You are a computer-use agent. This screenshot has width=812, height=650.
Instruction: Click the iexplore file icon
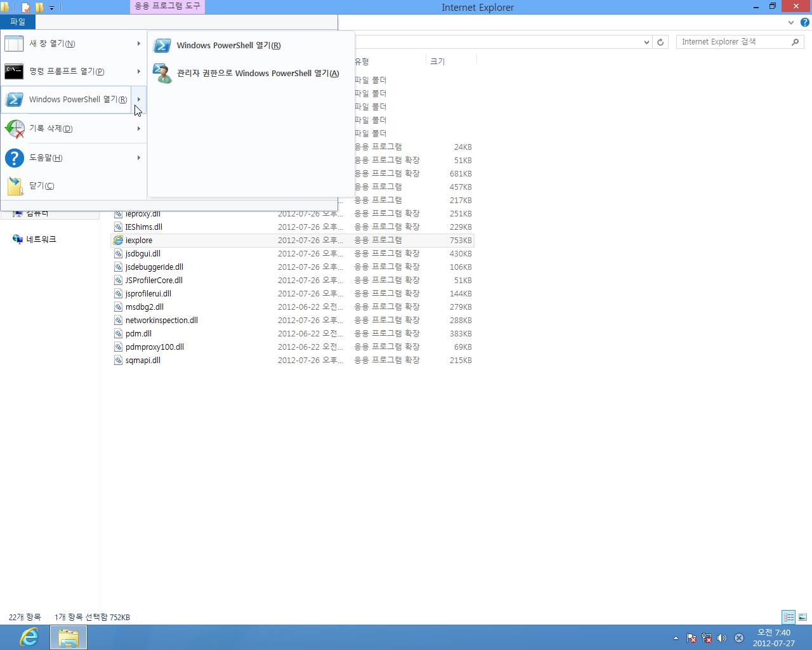[x=118, y=240]
